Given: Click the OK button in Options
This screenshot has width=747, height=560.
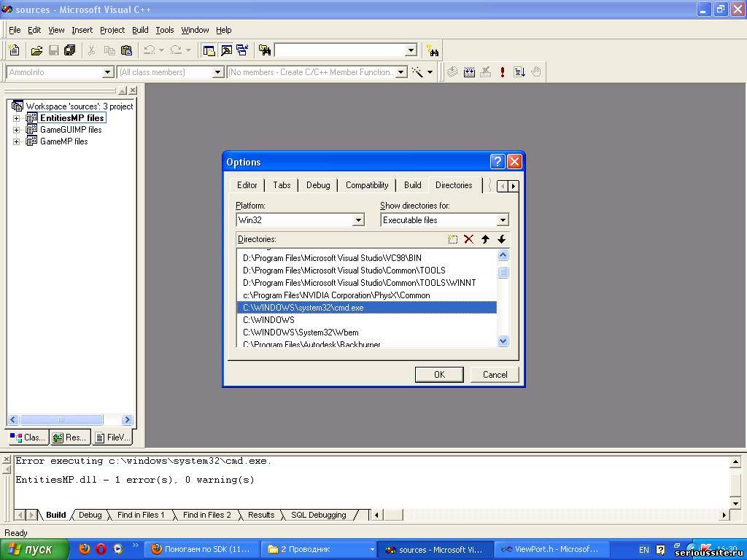Looking at the screenshot, I should [439, 375].
